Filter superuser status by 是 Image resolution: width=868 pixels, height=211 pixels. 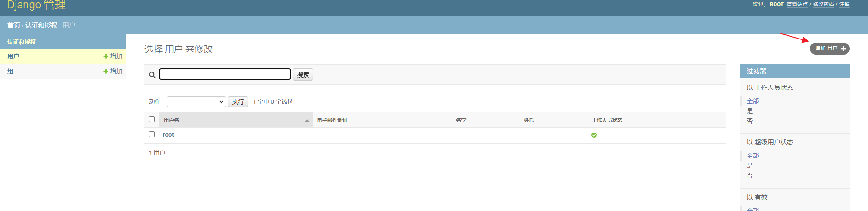(x=749, y=166)
